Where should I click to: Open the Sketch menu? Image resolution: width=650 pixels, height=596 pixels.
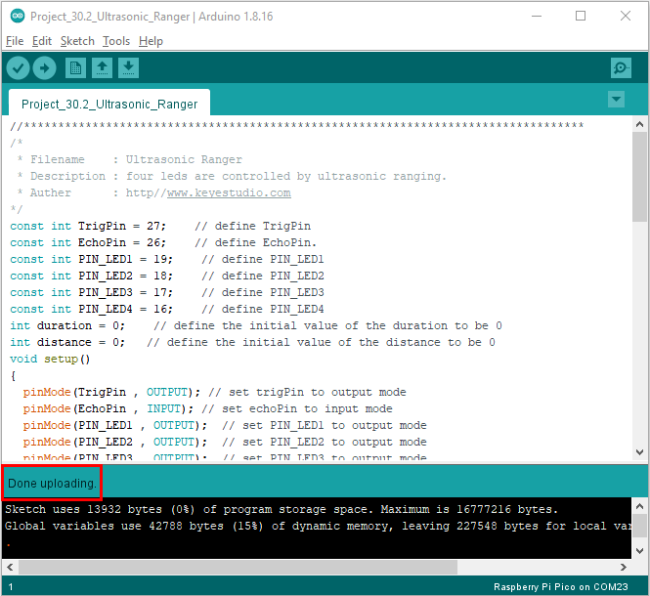(78, 41)
